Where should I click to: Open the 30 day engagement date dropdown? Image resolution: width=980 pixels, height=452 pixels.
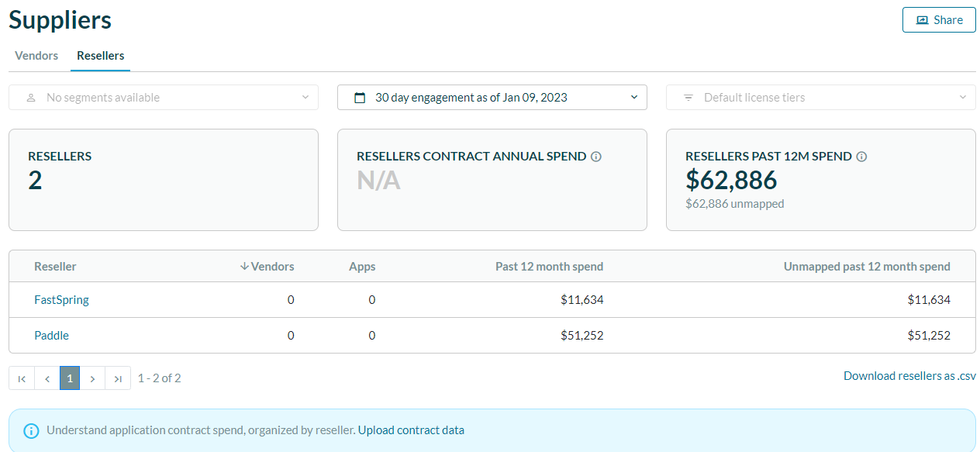point(492,98)
